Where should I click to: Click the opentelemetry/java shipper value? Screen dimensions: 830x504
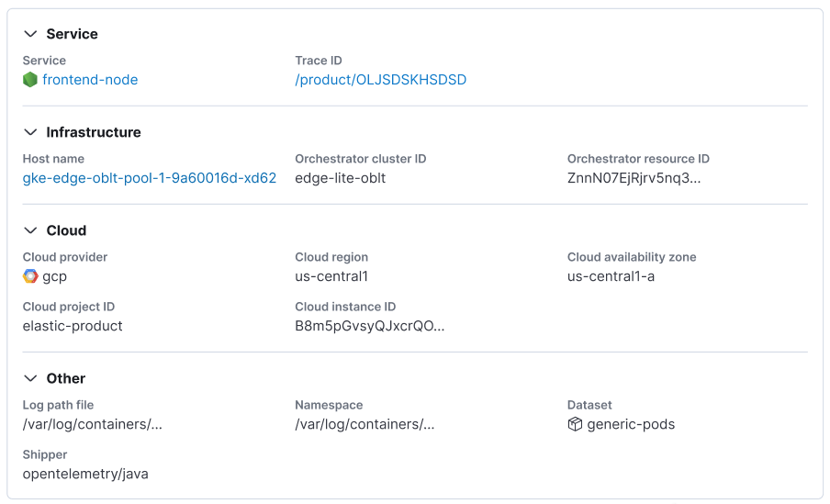pos(85,474)
